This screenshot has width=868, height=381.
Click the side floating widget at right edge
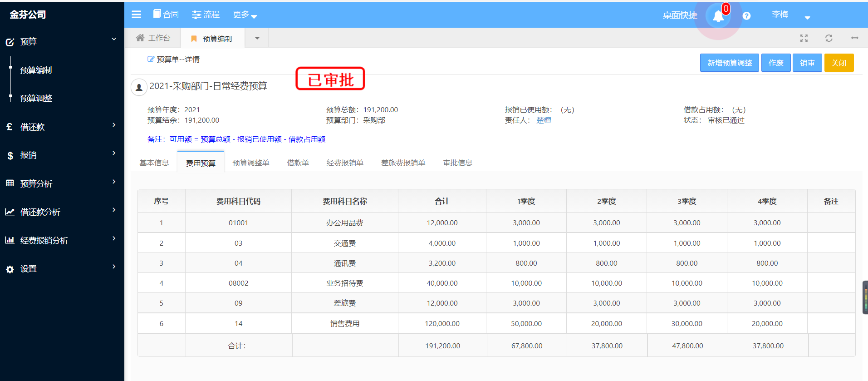click(x=865, y=297)
